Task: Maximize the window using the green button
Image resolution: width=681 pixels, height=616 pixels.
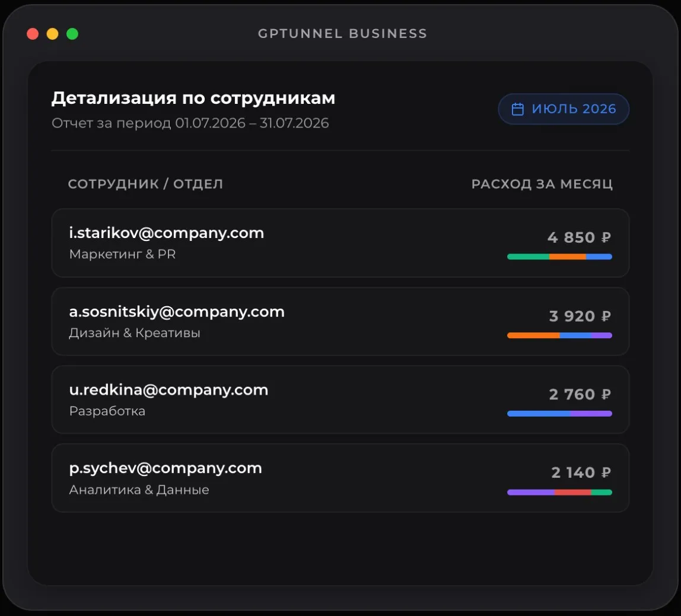Action: click(x=72, y=34)
